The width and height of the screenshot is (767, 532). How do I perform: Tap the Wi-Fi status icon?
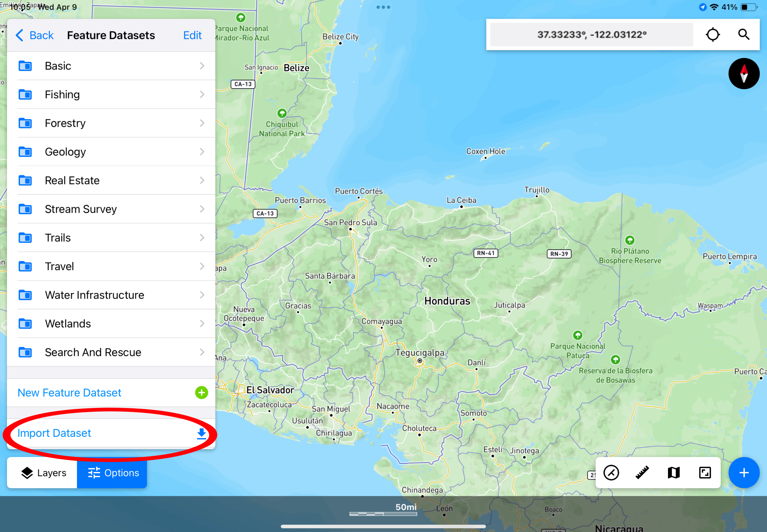coord(714,7)
